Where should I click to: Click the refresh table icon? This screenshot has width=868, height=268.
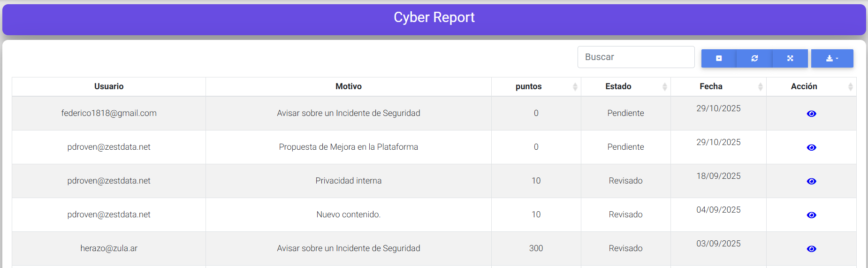pos(754,58)
